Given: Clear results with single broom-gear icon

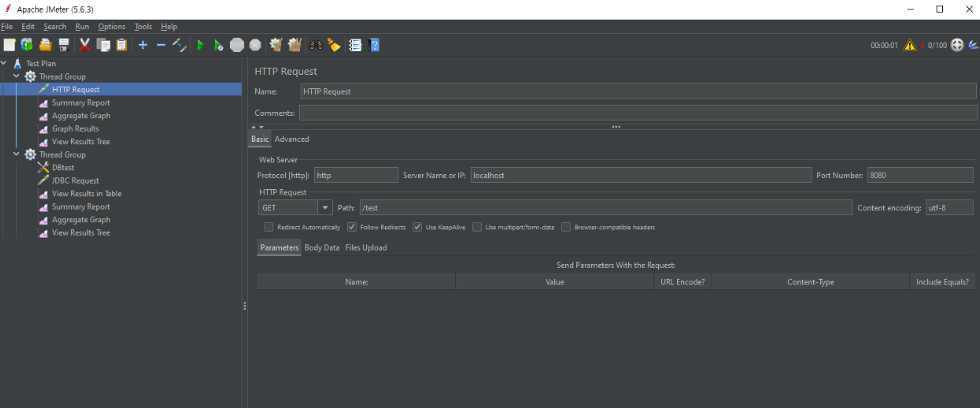Looking at the screenshot, I should coord(276,45).
